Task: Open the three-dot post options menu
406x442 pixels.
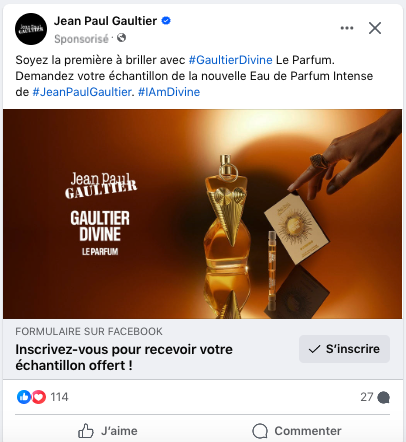Action: (347, 28)
